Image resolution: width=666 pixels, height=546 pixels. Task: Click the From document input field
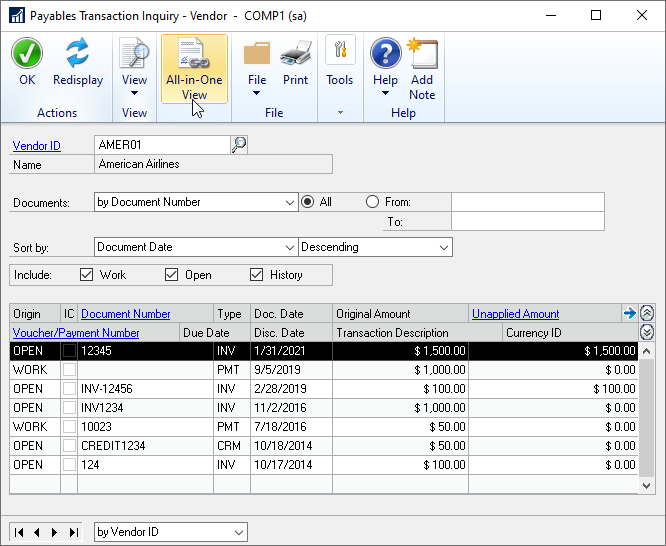[528, 202]
